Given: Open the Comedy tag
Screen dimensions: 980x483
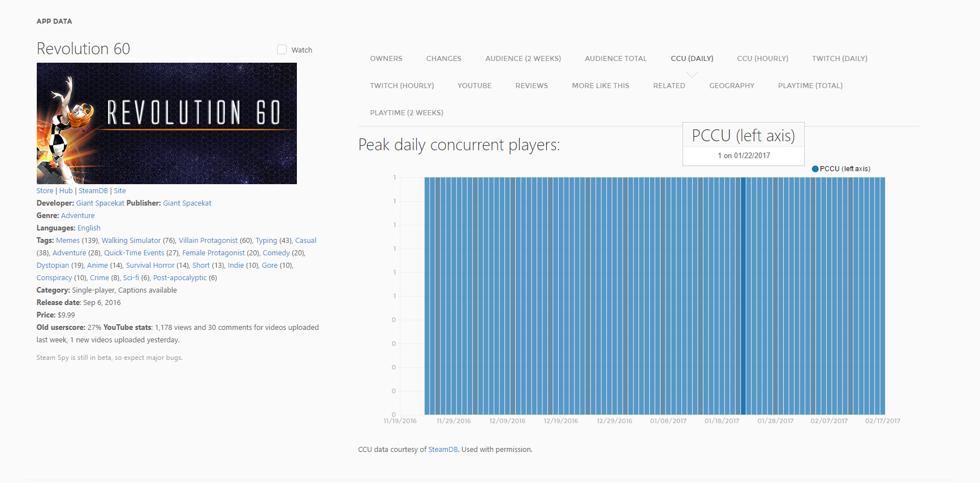Looking at the screenshot, I should (x=276, y=253).
